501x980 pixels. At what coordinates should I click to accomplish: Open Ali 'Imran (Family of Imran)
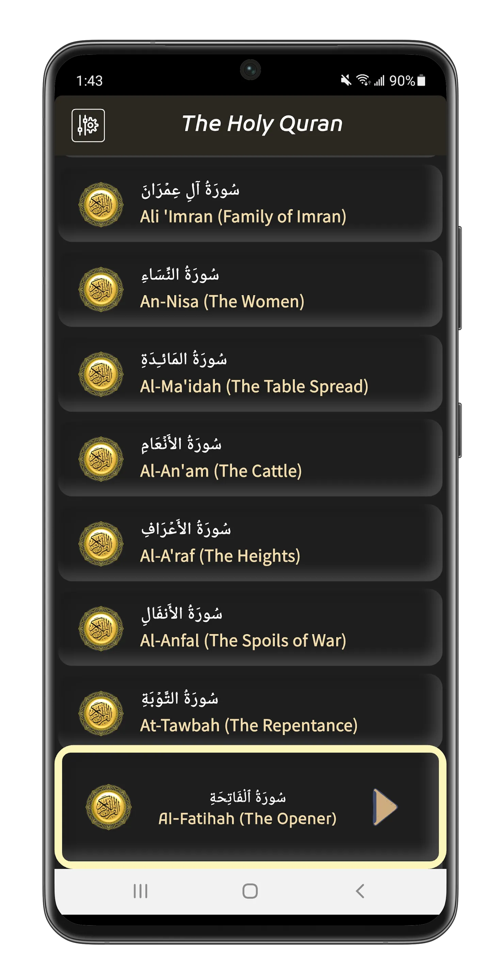[250, 203]
